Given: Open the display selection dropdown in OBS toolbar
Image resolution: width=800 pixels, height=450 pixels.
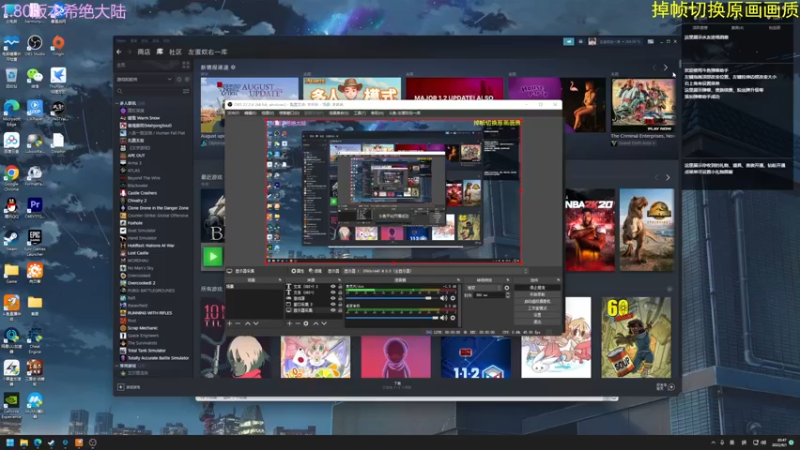Looking at the screenshot, I should pos(436,271).
